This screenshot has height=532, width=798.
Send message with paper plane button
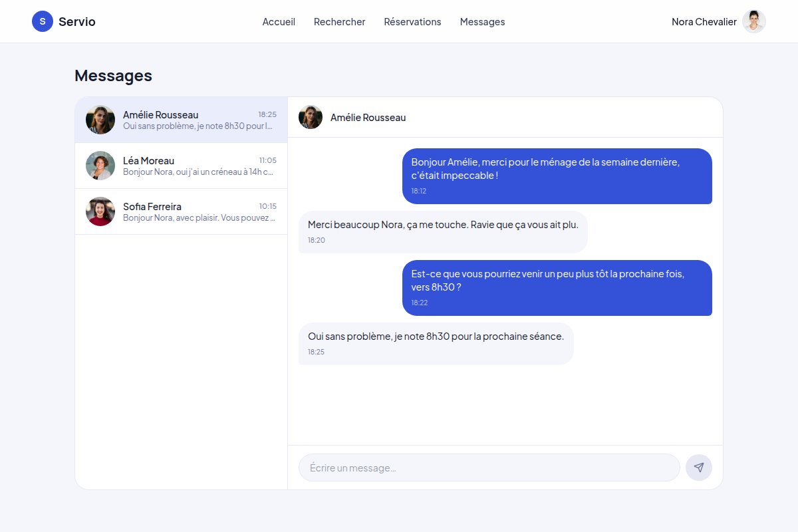point(699,467)
